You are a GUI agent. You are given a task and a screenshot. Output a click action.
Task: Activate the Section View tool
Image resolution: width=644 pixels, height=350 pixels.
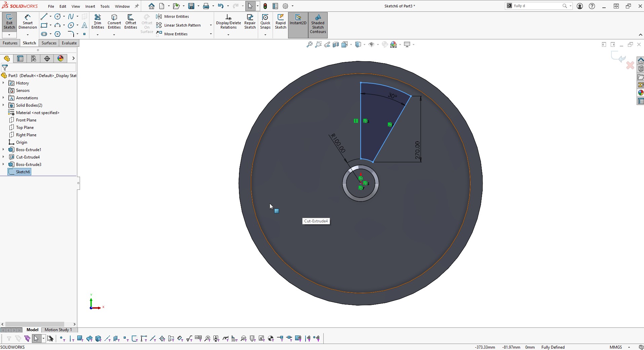point(336,44)
